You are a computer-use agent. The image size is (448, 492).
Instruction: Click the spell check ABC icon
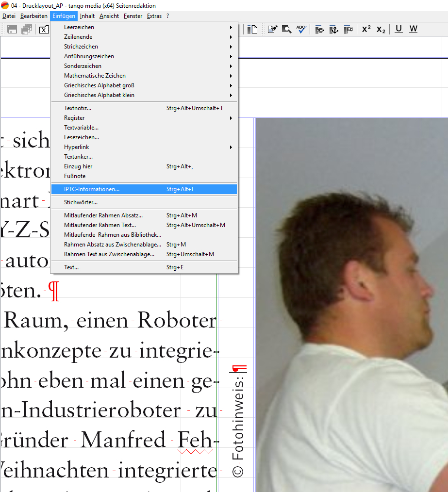pyautogui.click(x=301, y=29)
